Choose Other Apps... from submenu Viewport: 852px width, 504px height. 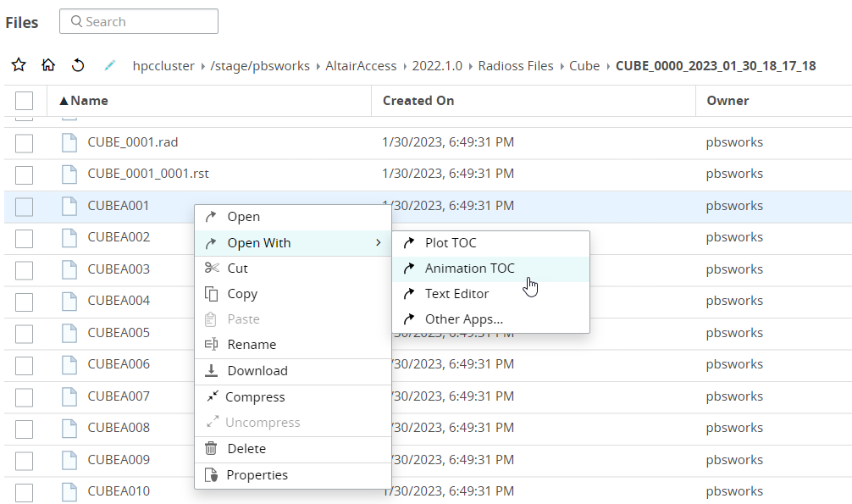(x=463, y=319)
